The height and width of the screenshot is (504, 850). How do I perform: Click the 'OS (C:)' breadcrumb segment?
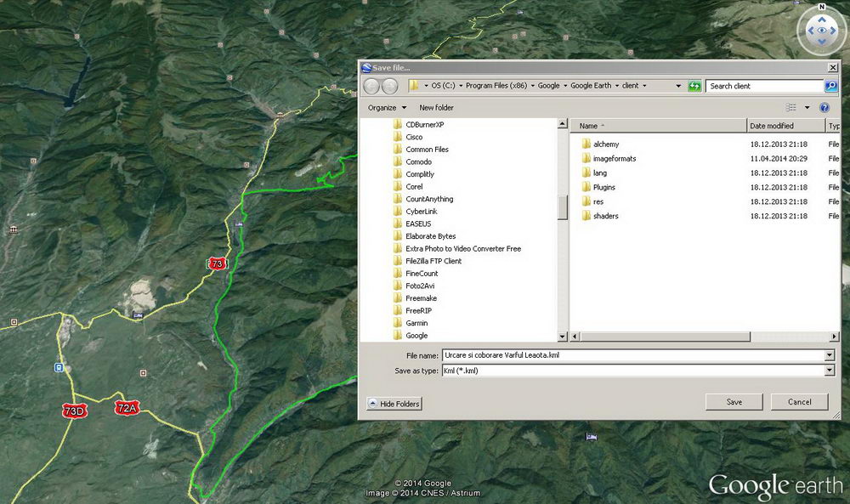coord(444,86)
